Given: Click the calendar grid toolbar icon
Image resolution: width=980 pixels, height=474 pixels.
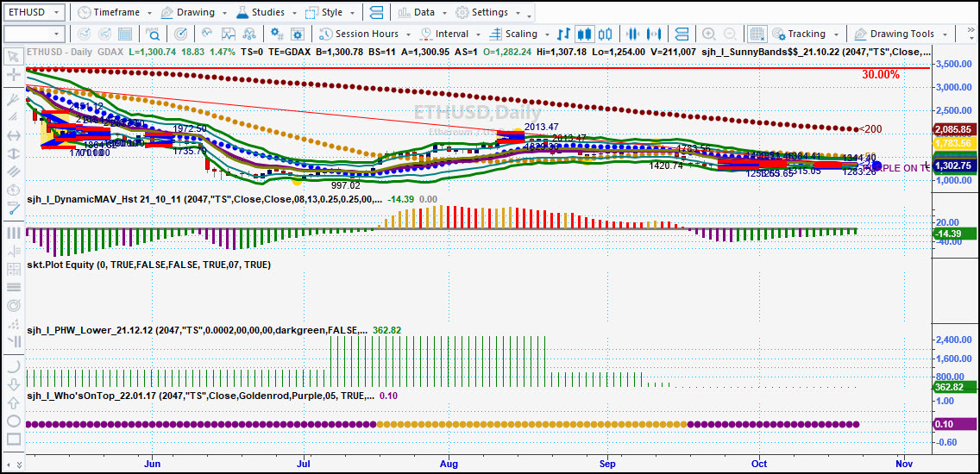Looking at the screenshot, I should tap(124, 34).
